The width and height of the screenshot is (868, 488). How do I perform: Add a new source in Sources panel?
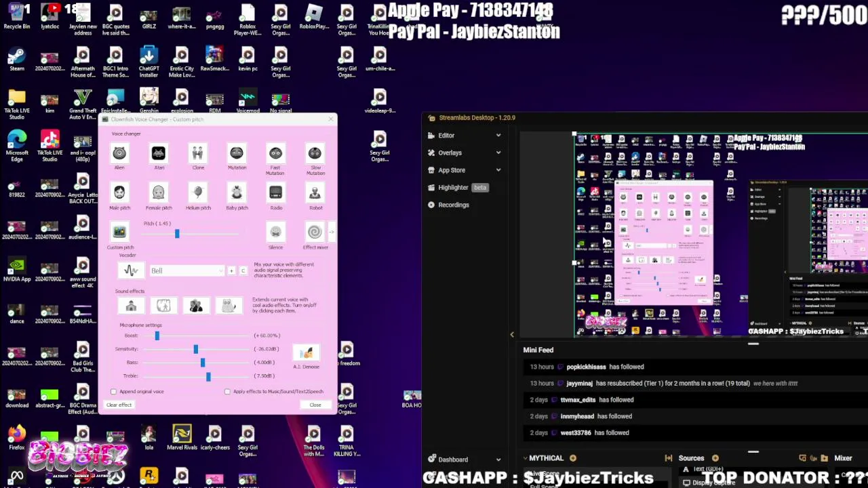click(x=715, y=458)
